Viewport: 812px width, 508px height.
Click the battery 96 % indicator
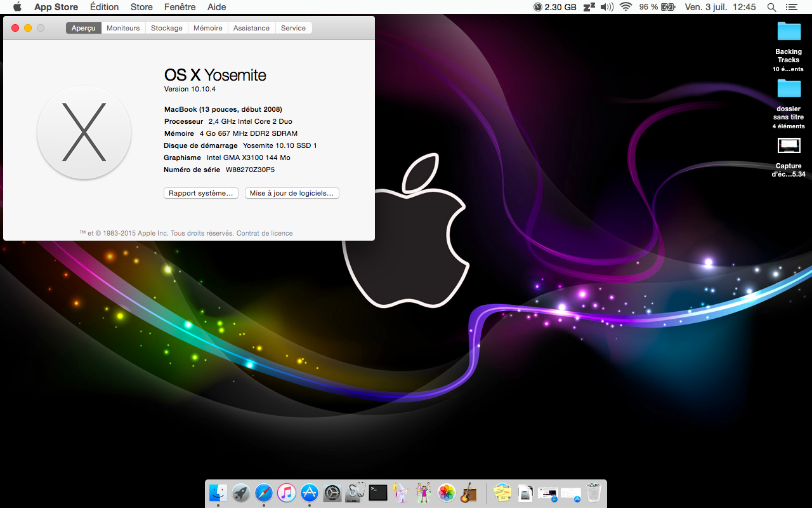[x=657, y=7]
